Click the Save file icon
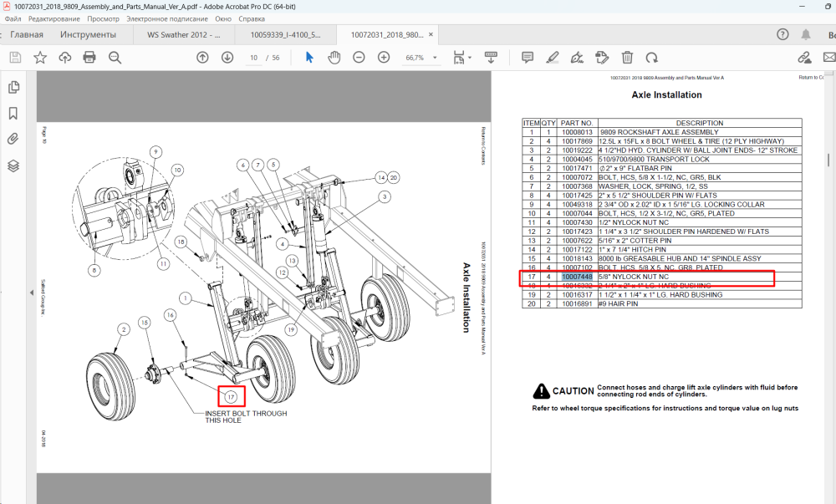Screen dimensions: 836x504 click(15, 58)
